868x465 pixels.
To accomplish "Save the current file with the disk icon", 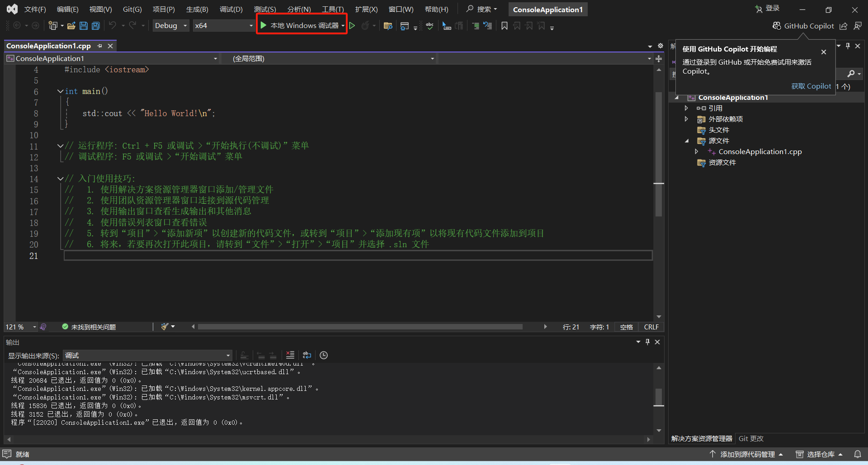I will (x=84, y=26).
